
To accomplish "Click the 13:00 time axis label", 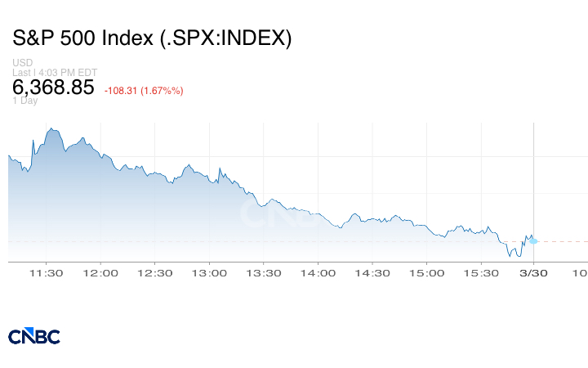I will point(208,272).
